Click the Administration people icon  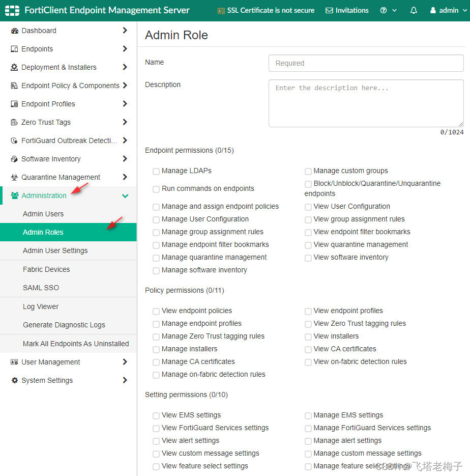coord(15,195)
